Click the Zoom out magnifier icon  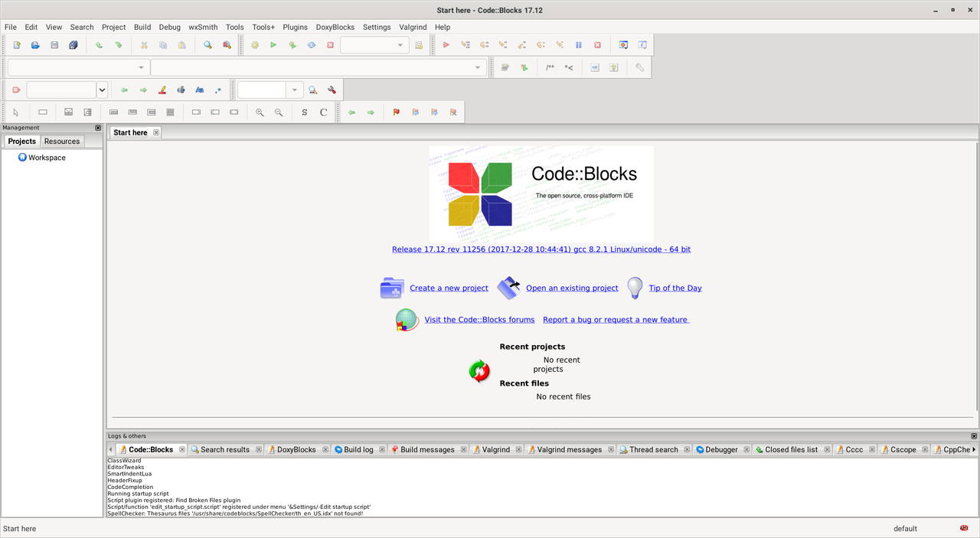[x=279, y=112]
